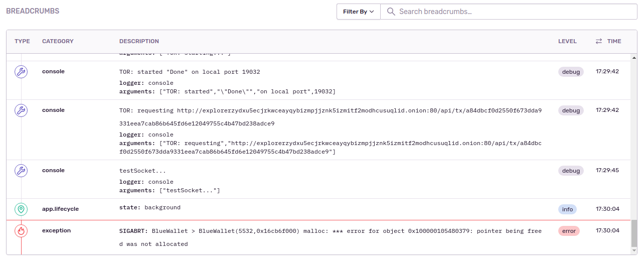The height and width of the screenshot is (258, 644).
Task: Click the info level badge
Action: pos(567,209)
